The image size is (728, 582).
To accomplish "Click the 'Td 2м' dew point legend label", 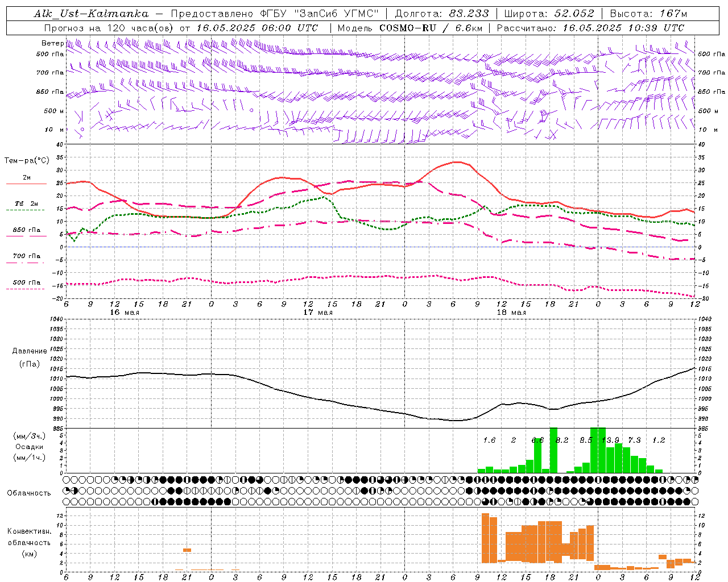I will [x=26, y=203].
